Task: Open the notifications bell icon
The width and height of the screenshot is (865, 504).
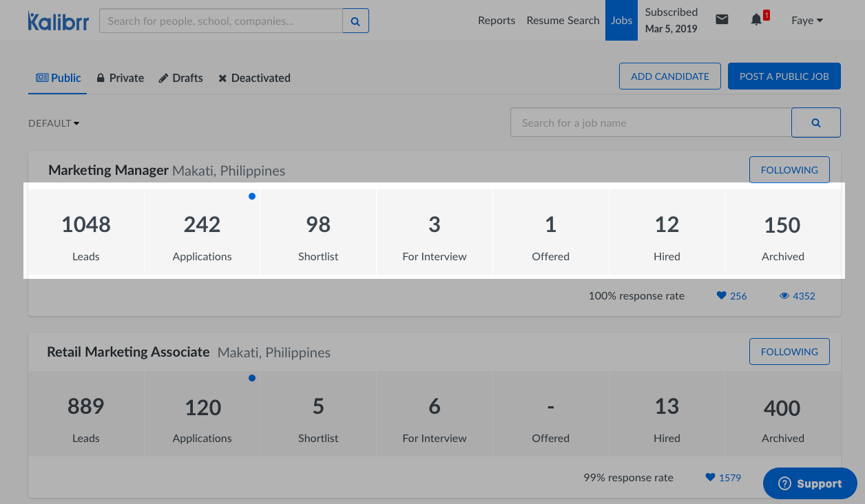Action: pos(756,20)
